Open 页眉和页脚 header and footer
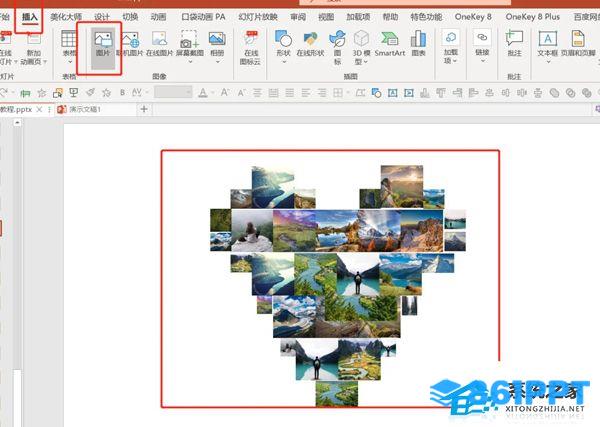The height and width of the screenshot is (427, 600). 578,44
